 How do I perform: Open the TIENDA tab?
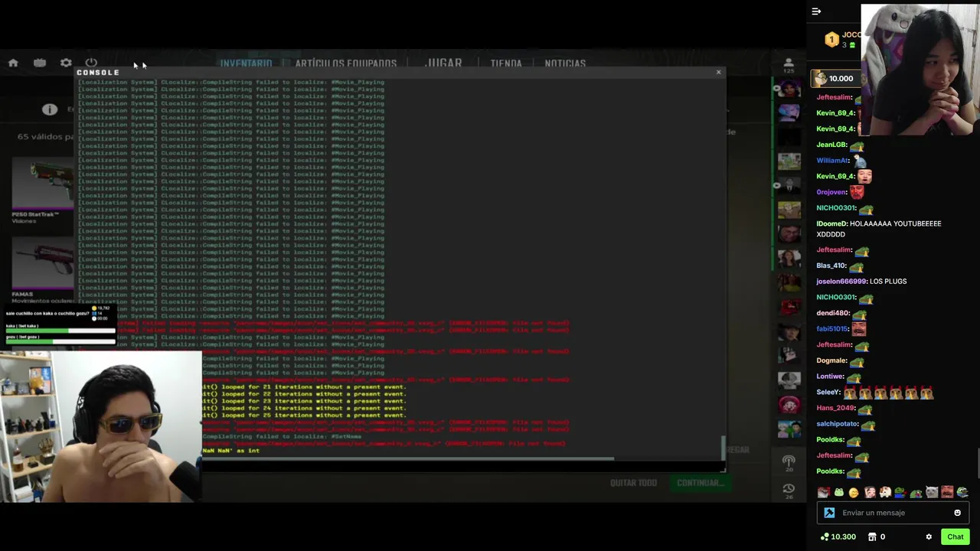(x=506, y=64)
